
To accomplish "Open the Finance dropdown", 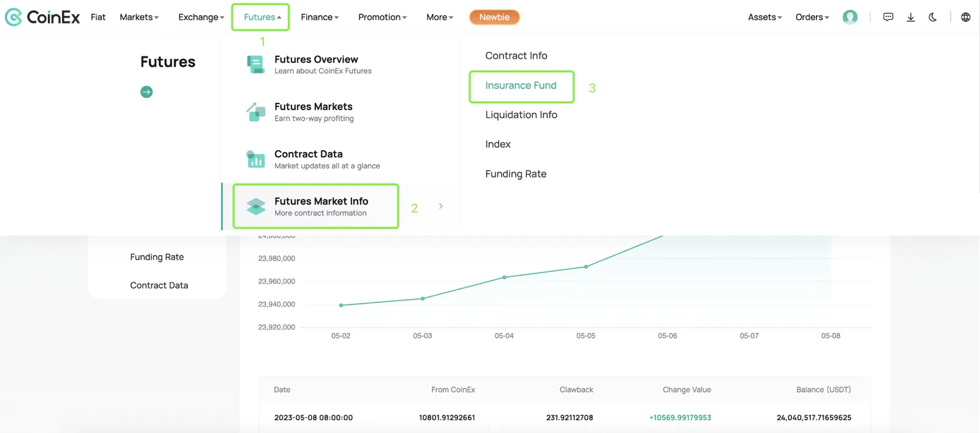I will pos(320,17).
